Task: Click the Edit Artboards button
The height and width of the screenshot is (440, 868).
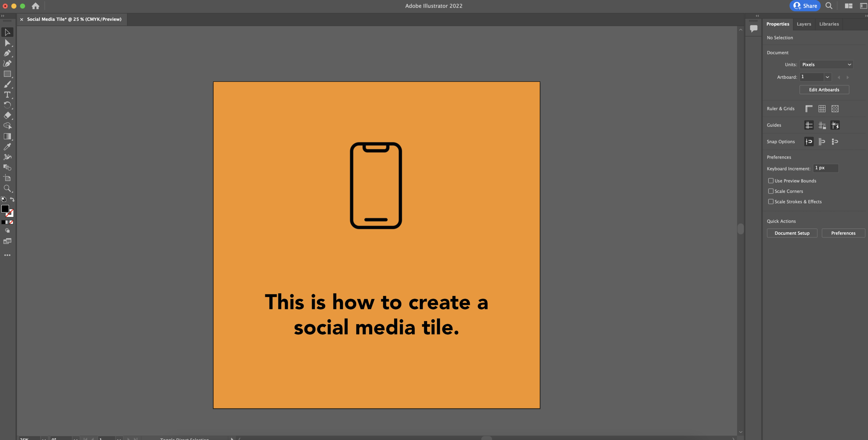Action: (x=824, y=90)
